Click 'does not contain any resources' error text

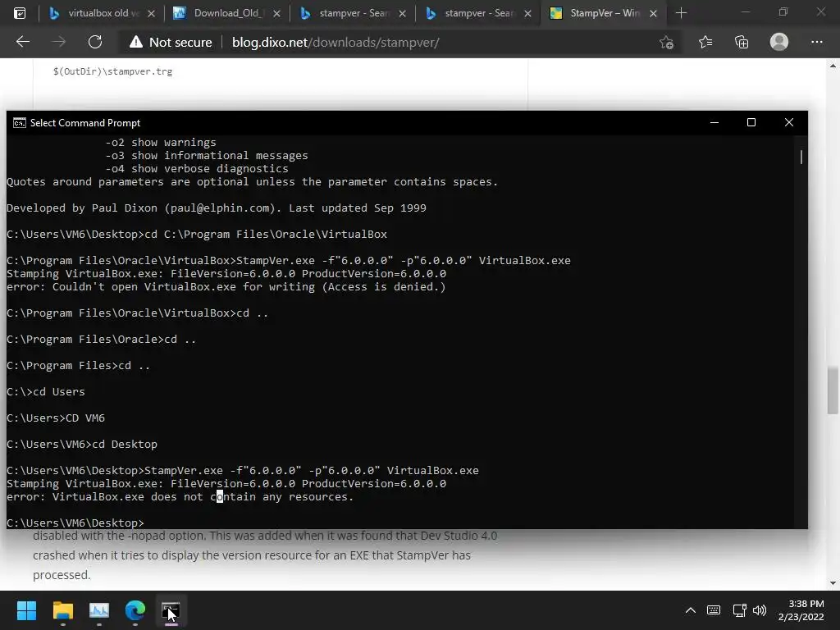(253, 496)
